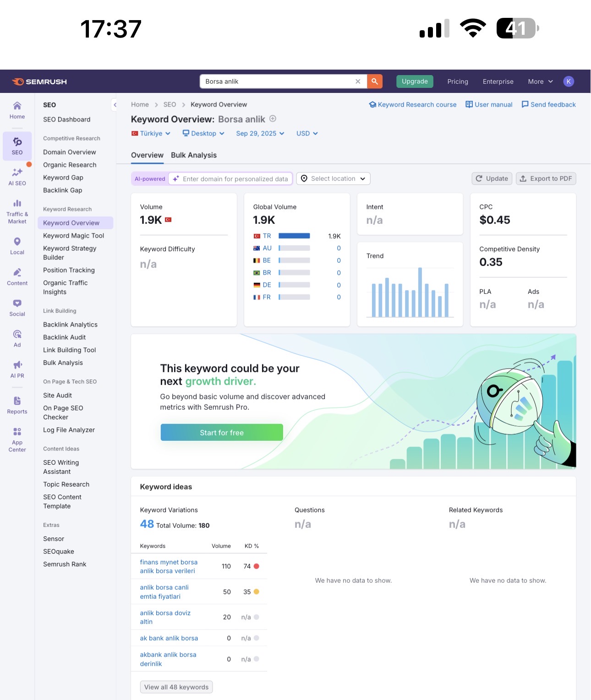This screenshot has width=591, height=700.
Task: Click the Start for free button
Action: tap(222, 433)
